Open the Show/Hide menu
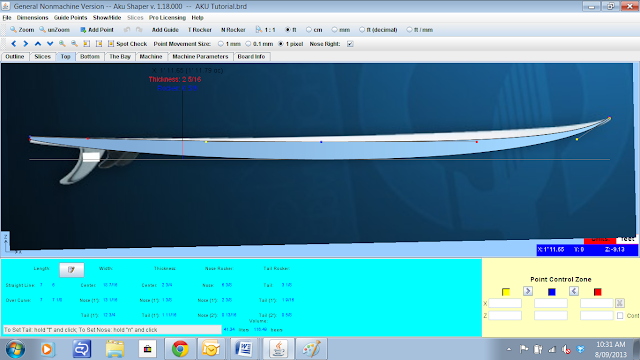 [x=107, y=18]
